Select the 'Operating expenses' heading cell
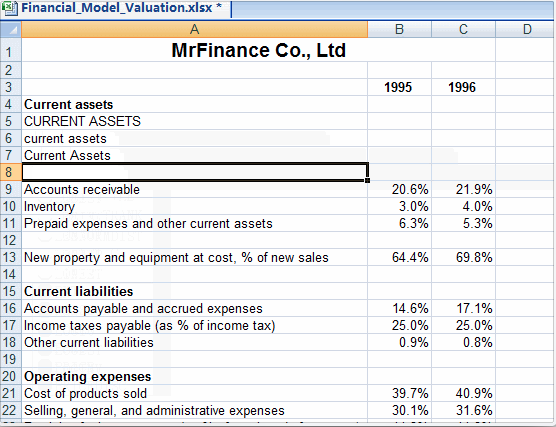The height and width of the screenshot is (427, 556). pos(195,376)
